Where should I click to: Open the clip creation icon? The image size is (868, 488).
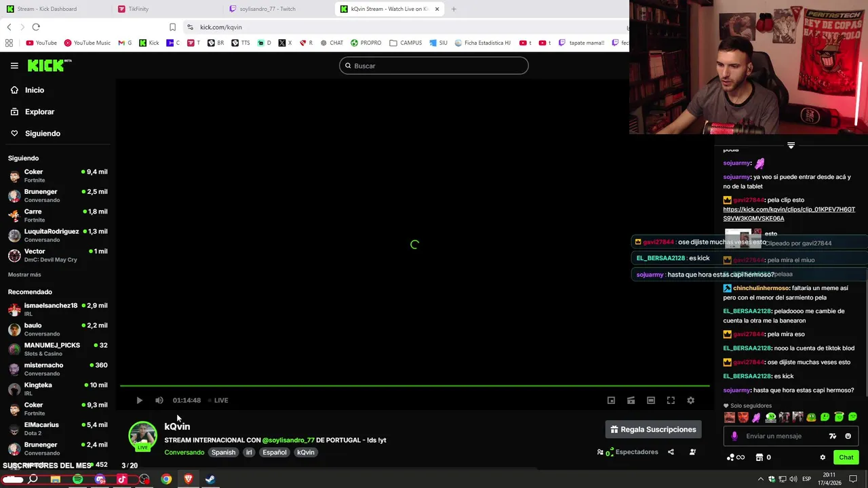631,400
